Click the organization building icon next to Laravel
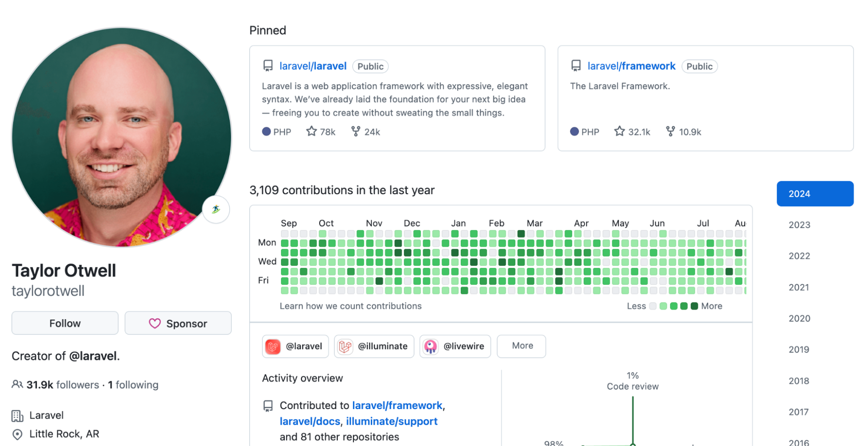 [17, 416]
